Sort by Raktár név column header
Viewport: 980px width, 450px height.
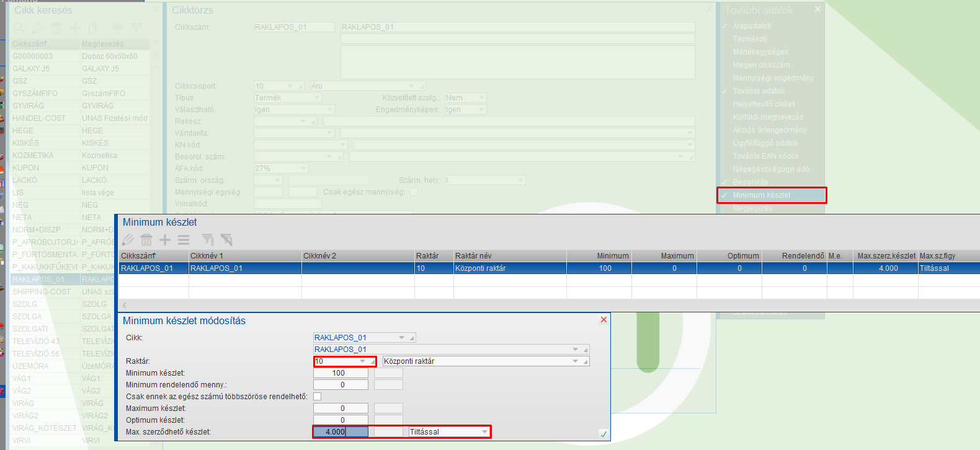510,256
